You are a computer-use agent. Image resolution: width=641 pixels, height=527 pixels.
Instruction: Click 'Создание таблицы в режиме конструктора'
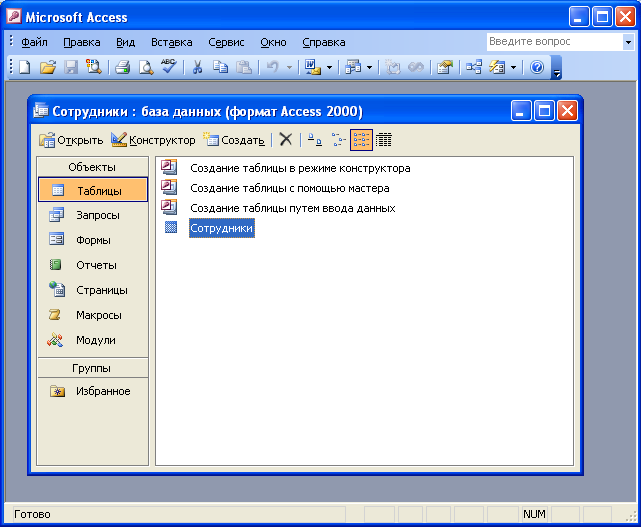300,168
